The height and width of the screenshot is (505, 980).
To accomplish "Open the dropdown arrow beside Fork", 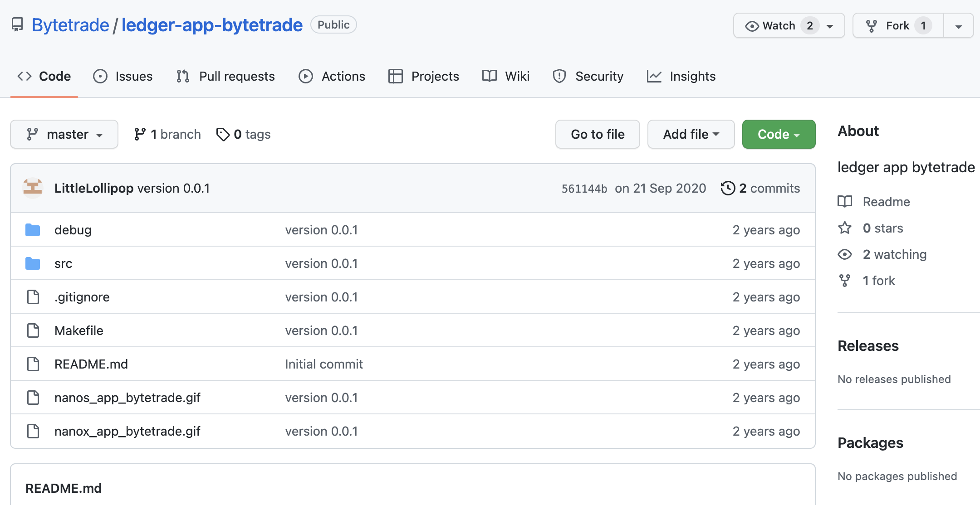I will point(958,26).
